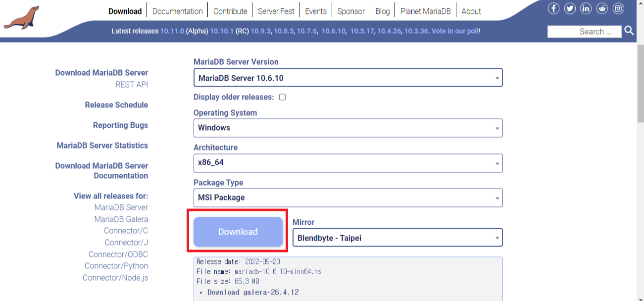644x301 pixels.
Task: Open the 10.7.6 release link
Action: [x=306, y=31]
